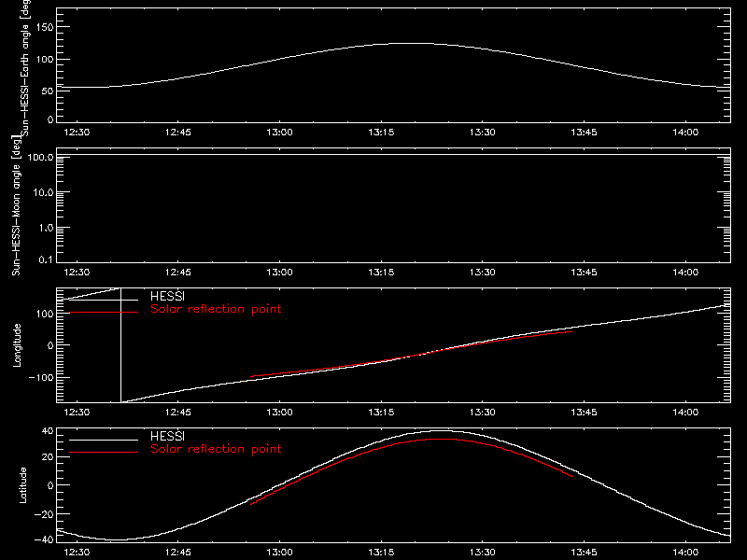Click 13:30 time label under Longitude plot
Image resolution: width=747 pixels, height=560 pixels.
point(483,413)
